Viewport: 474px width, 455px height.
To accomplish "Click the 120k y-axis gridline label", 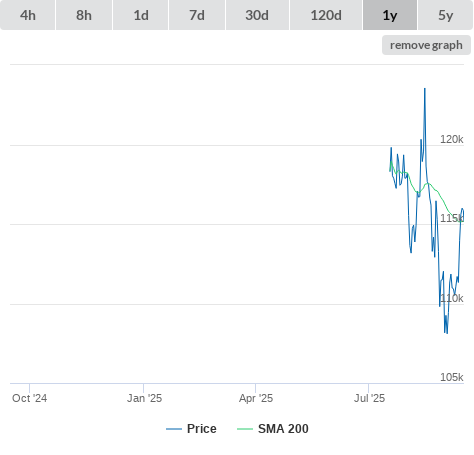I will (x=452, y=139).
